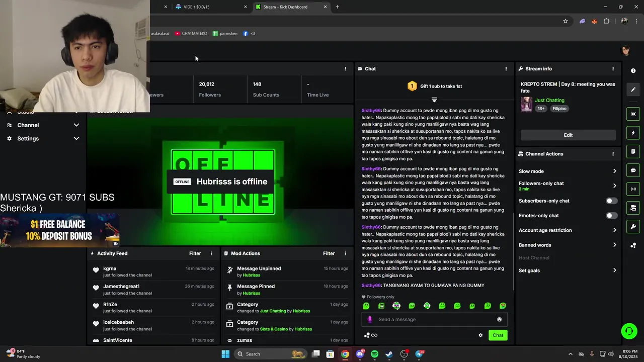Click the chat bubble icon in right sidebar
This screenshot has height=362, width=644.
[633, 170]
